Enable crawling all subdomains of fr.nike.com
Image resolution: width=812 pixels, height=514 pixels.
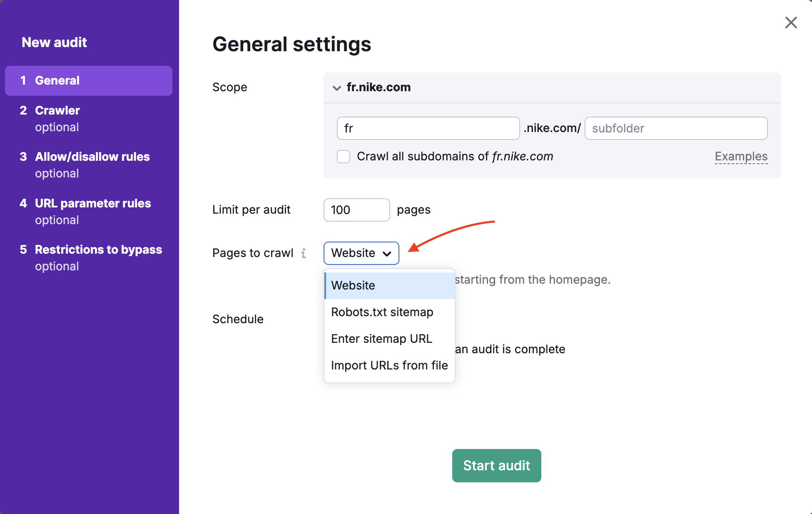point(343,157)
